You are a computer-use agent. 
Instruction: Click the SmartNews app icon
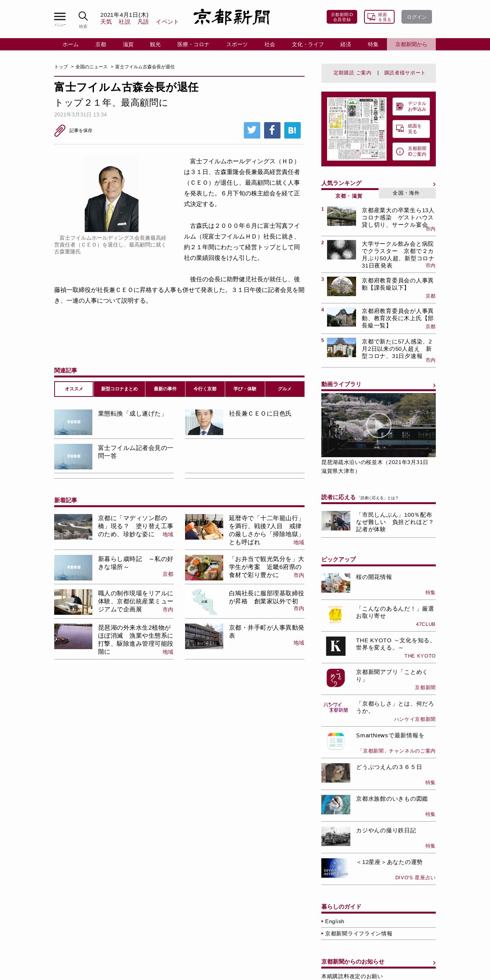[336, 741]
